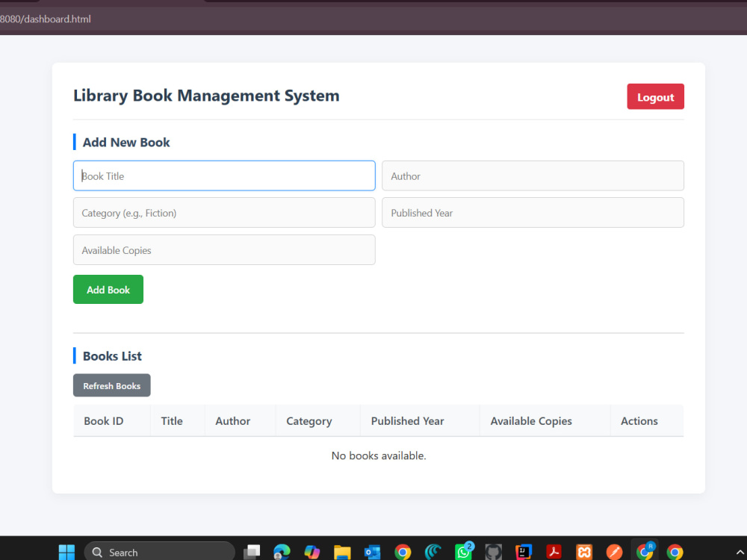Open the last Chrome icon on taskbar
The width and height of the screenshot is (747, 560).
675,553
